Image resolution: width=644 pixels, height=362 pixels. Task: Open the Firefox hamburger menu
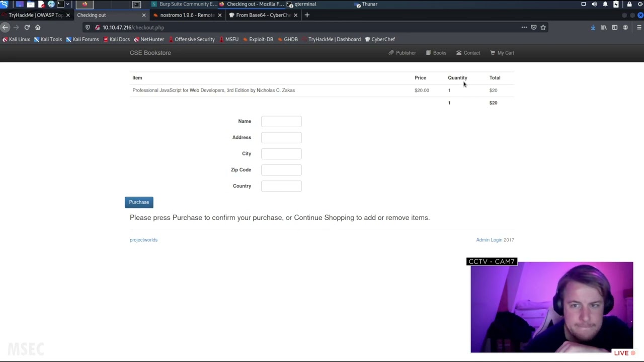pos(639,28)
